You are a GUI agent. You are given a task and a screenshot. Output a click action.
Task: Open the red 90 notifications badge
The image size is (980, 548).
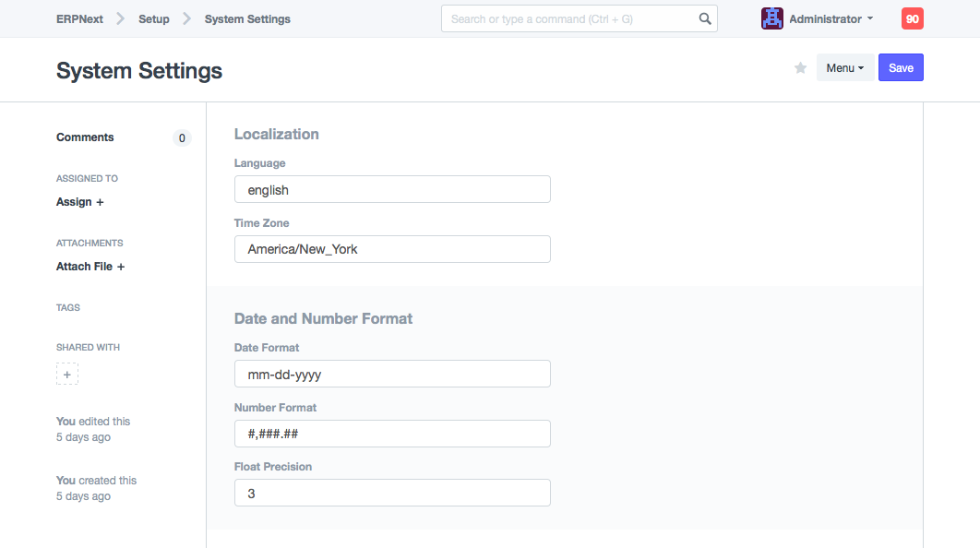(912, 18)
